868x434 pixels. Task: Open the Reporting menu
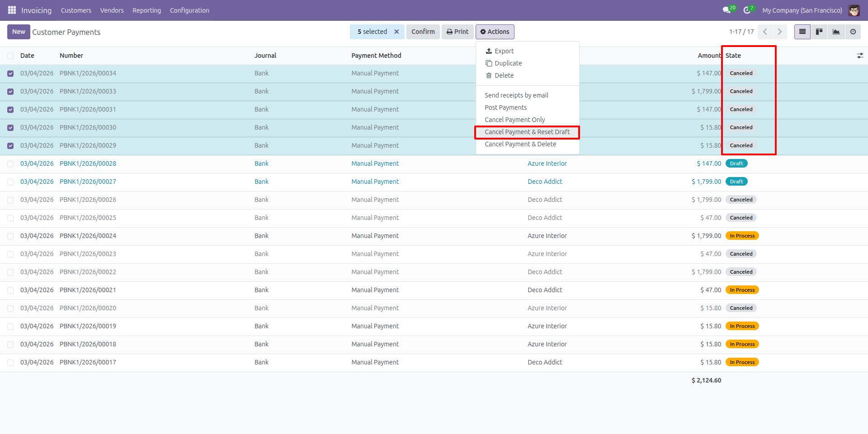(x=146, y=10)
